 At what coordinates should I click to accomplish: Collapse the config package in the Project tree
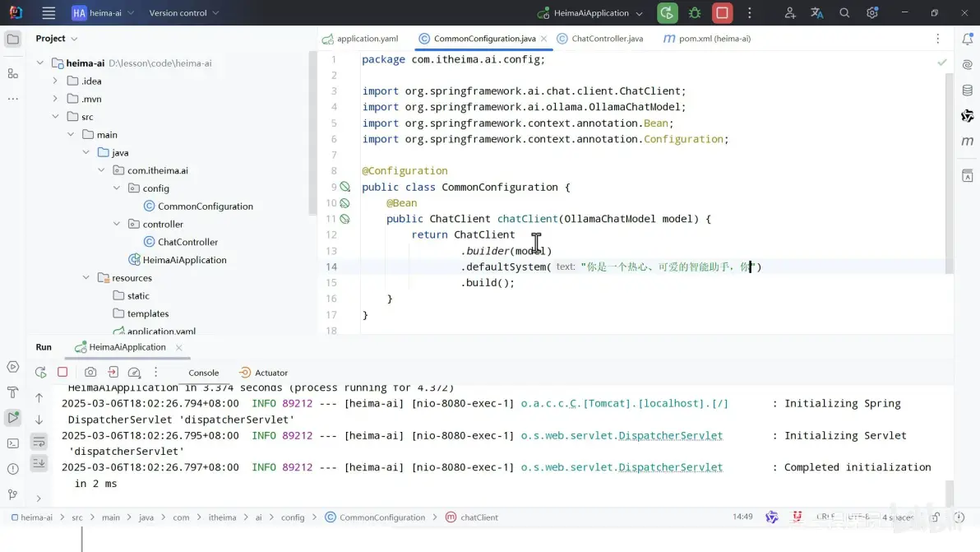click(116, 188)
